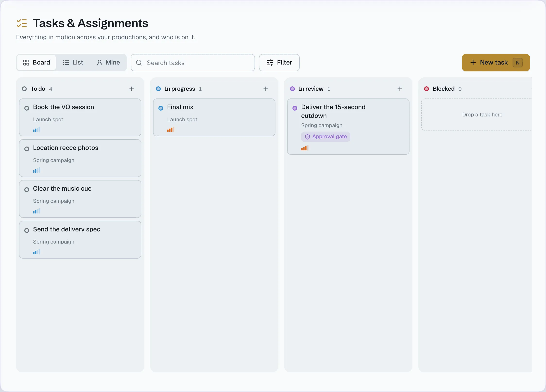Click the In progress column header label
Viewport: 546px width, 392px height.
click(180, 89)
